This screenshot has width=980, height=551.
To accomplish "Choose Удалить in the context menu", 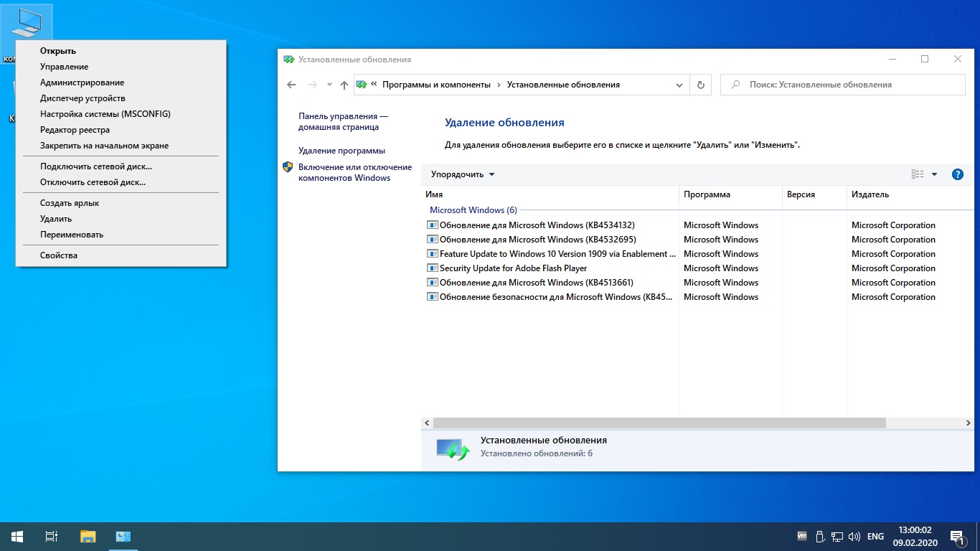I will 121,219.
